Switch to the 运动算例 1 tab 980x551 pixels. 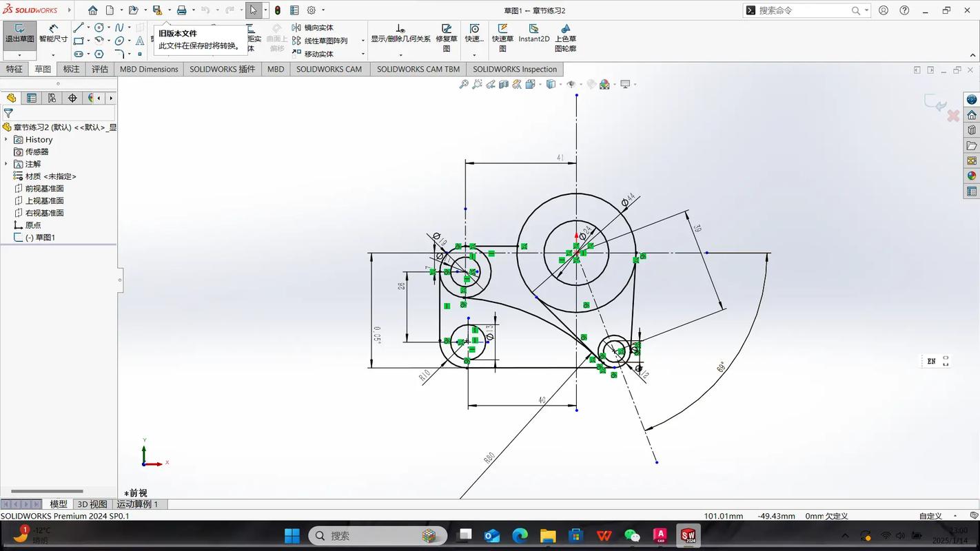138,504
